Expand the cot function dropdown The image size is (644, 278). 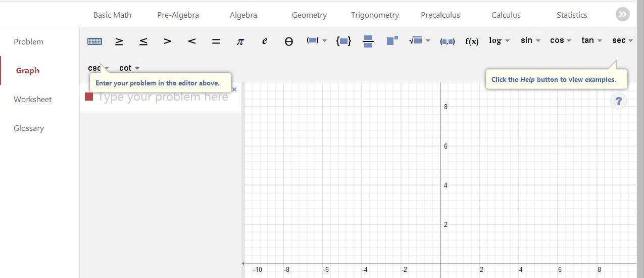click(x=129, y=68)
